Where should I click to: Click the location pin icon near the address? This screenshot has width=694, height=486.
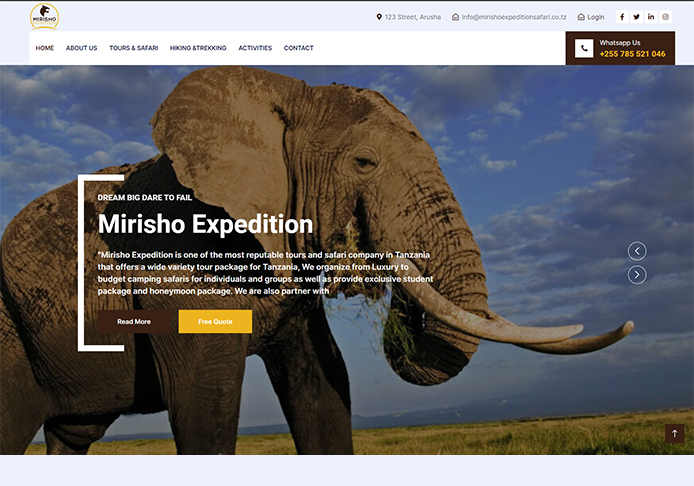[x=379, y=17]
